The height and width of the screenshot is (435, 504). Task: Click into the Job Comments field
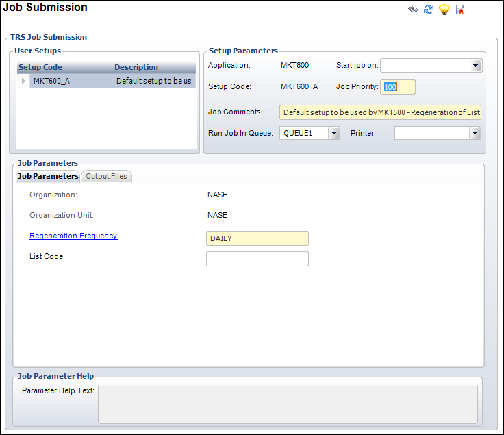pyautogui.click(x=380, y=112)
